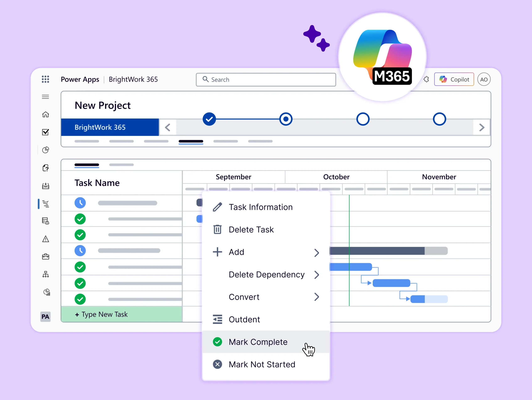Select the Gantt task list sidebar icon

point(46,204)
